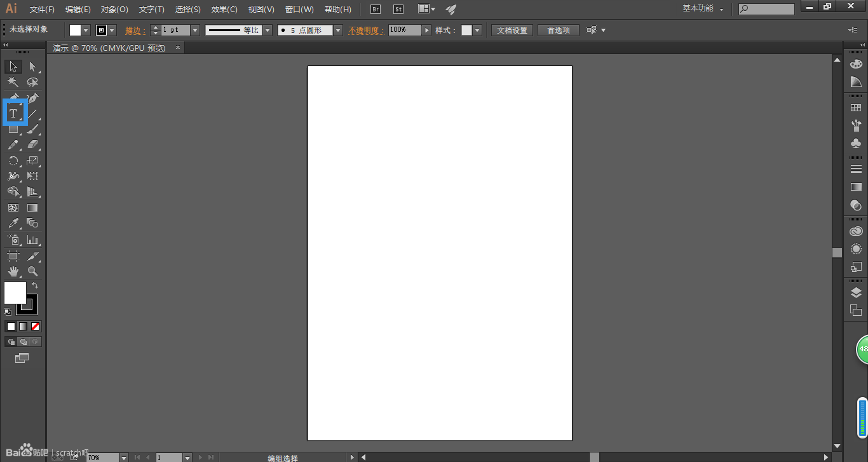
Task: Open the Symbols panel club icon
Action: [856, 144]
